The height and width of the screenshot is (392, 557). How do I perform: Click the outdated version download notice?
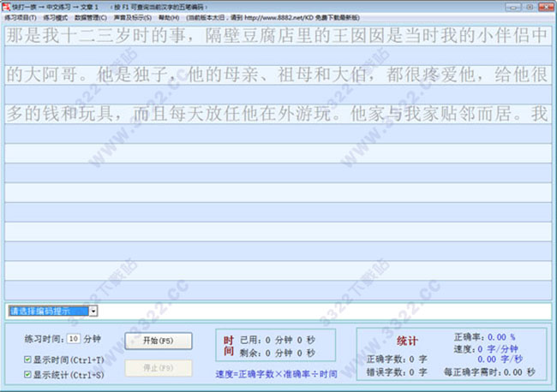pyautogui.click(x=273, y=17)
